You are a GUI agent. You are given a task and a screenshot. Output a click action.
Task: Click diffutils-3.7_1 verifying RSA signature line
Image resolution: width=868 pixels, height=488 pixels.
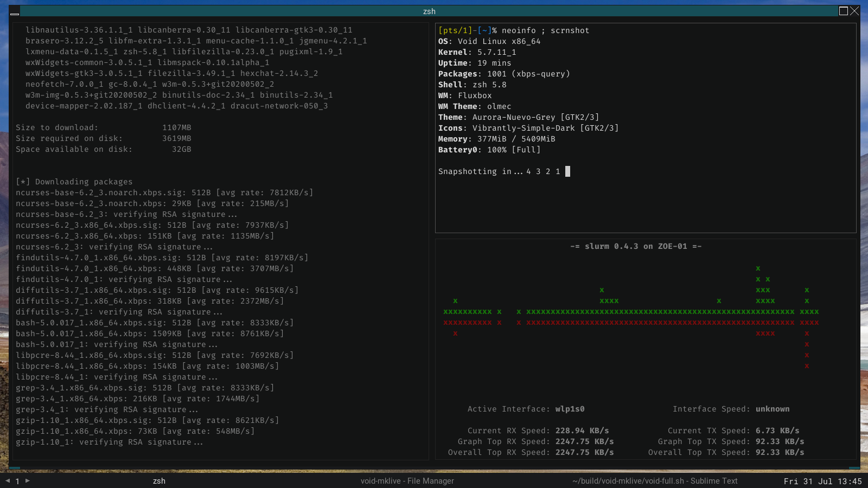click(119, 312)
